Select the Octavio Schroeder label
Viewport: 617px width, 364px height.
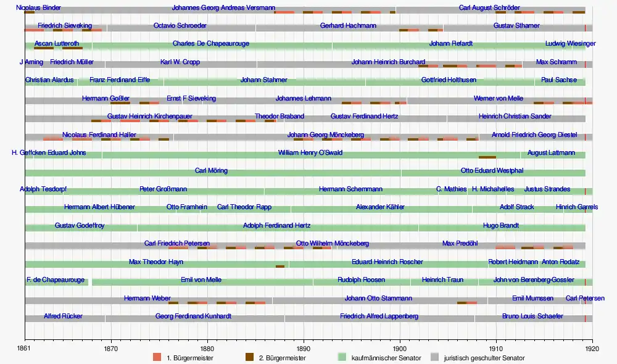coord(180,26)
